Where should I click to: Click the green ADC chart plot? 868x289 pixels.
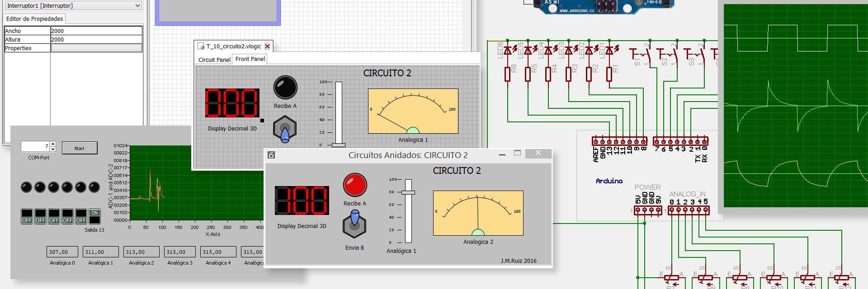pos(197,182)
